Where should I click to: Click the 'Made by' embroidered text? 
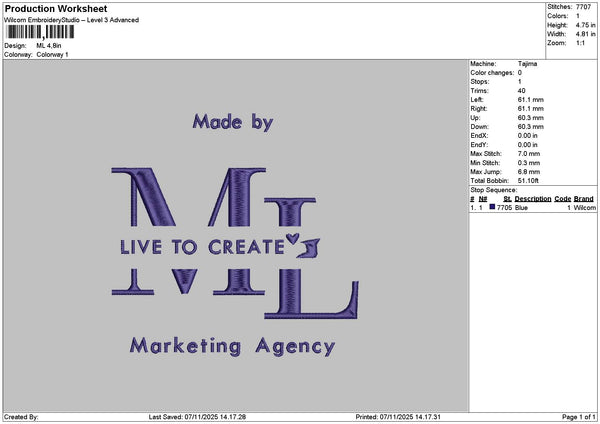click(233, 122)
